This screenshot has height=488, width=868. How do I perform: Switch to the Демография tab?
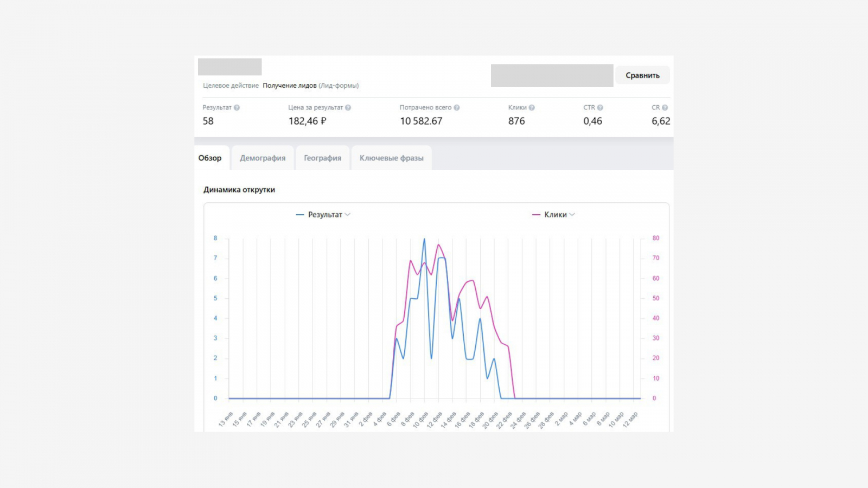[263, 158]
